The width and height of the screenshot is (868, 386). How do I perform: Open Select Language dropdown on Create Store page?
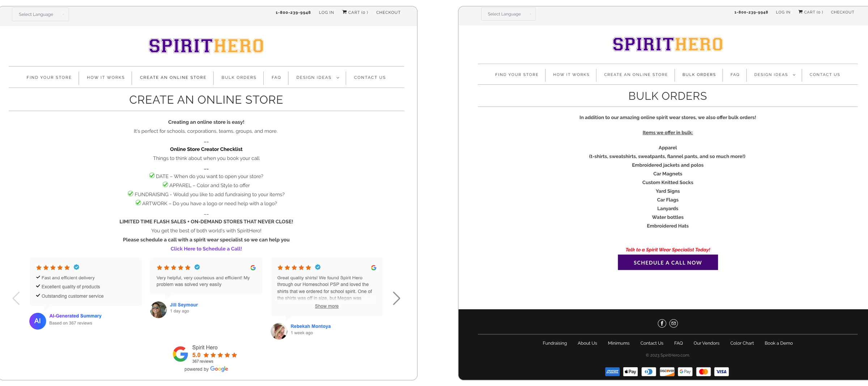pyautogui.click(x=41, y=14)
